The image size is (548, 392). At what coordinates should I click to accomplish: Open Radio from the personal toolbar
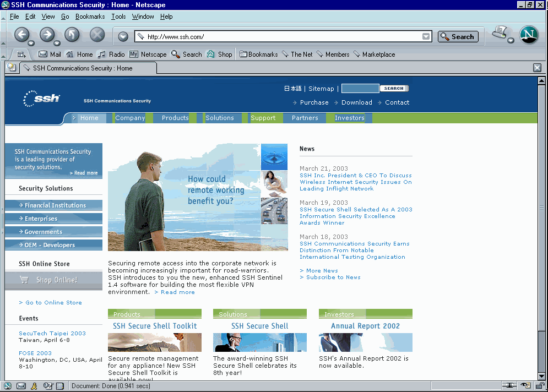[x=111, y=55]
